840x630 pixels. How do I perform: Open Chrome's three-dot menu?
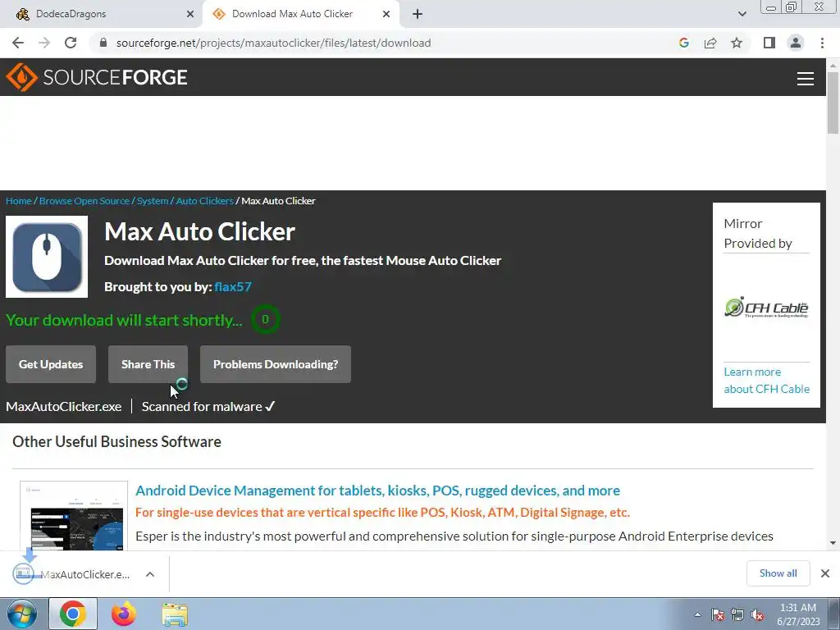(822, 43)
